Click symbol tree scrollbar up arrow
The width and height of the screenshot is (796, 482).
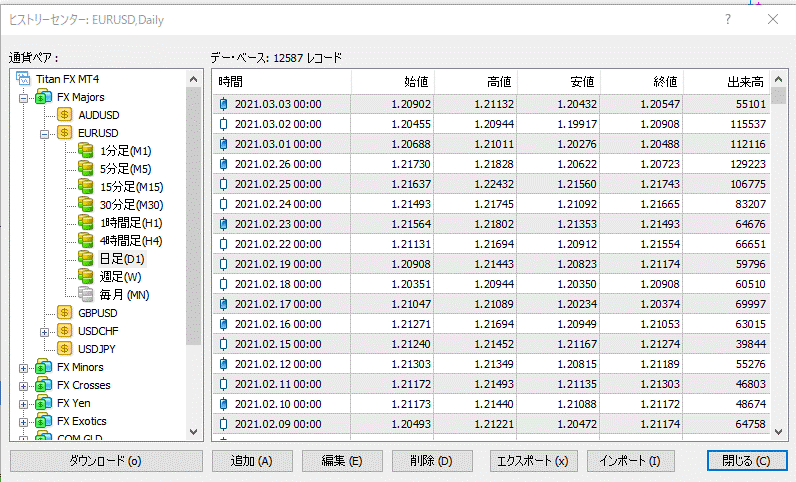[193, 79]
